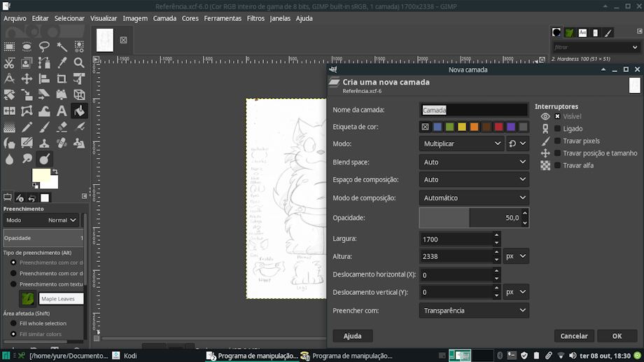Screen dimensions: 644x362
Task: Expand the Preencher com Transparência dropdown
Action: [x=474, y=311]
